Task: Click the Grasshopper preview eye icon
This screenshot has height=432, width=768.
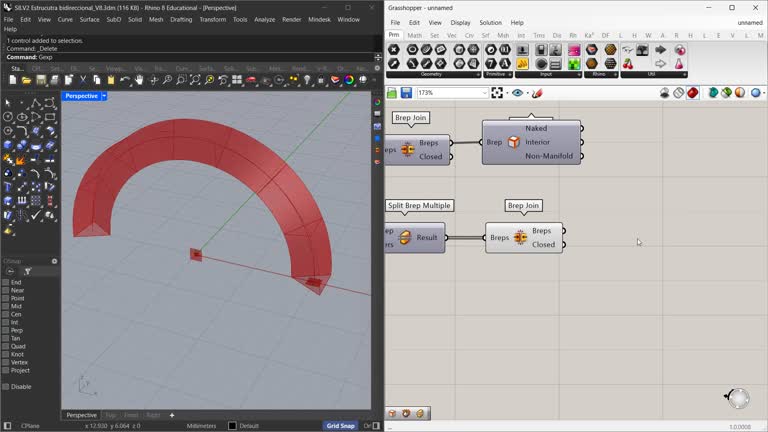Action: [517, 93]
